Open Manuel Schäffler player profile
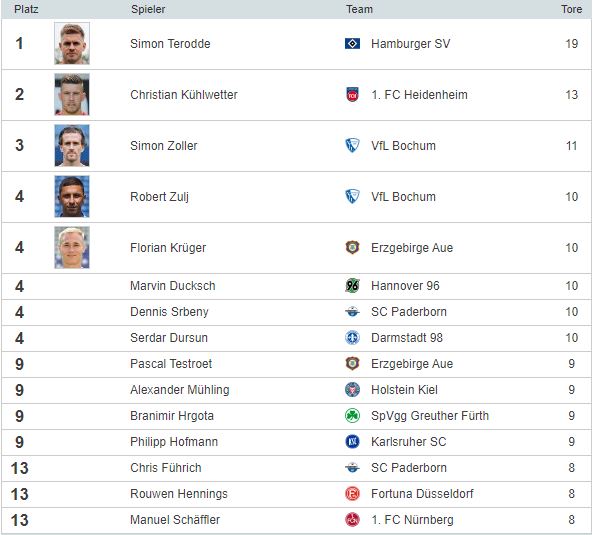 pyautogui.click(x=175, y=519)
